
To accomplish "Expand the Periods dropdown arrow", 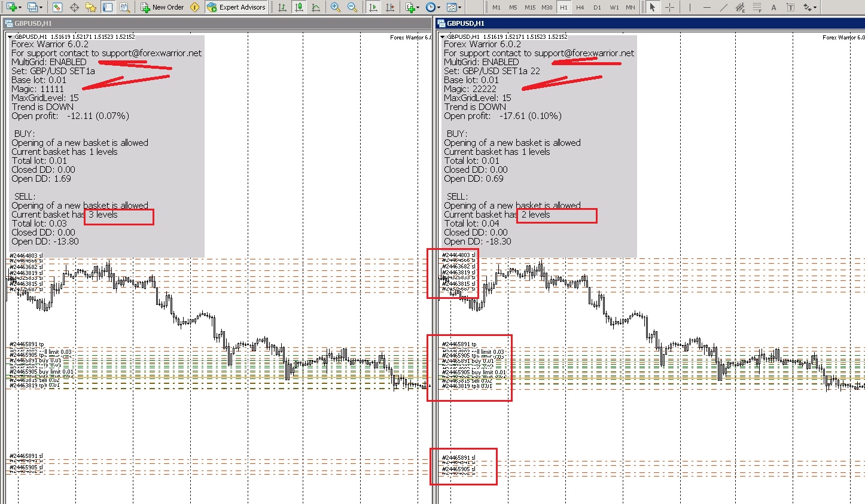I will [439, 7].
